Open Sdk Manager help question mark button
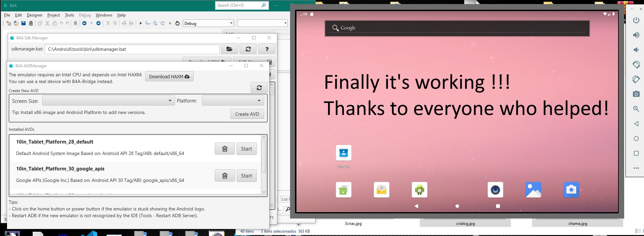 pyautogui.click(x=267, y=49)
